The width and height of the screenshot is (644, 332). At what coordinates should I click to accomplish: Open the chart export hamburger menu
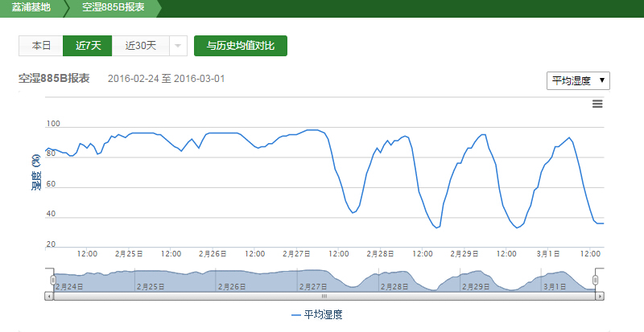coord(597,104)
